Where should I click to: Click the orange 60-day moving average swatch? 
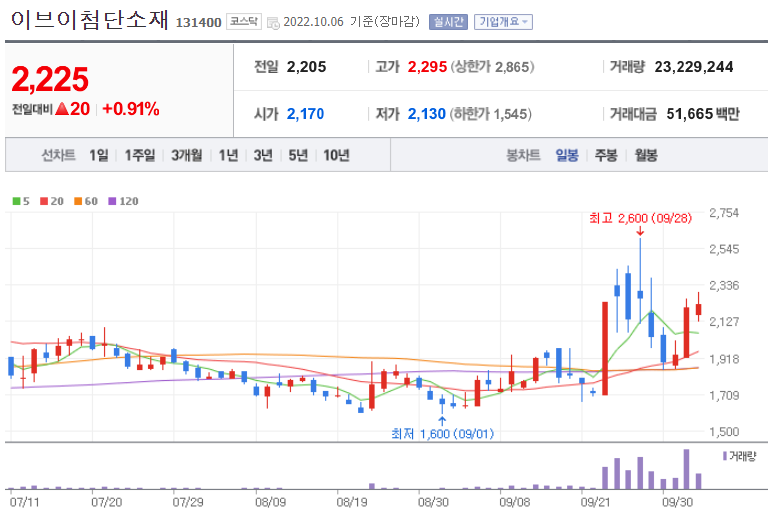click(78, 201)
